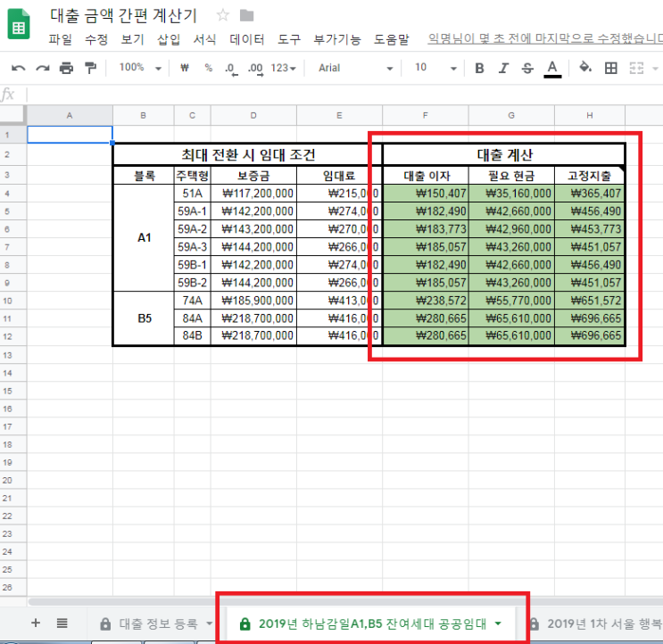Click loan interest cell ₩150,407
This screenshot has width=663, height=644.
[x=426, y=194]
